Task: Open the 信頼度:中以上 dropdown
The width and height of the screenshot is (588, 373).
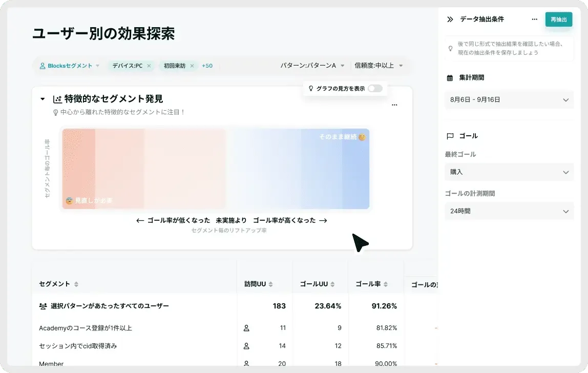Action: pos(379,66)
